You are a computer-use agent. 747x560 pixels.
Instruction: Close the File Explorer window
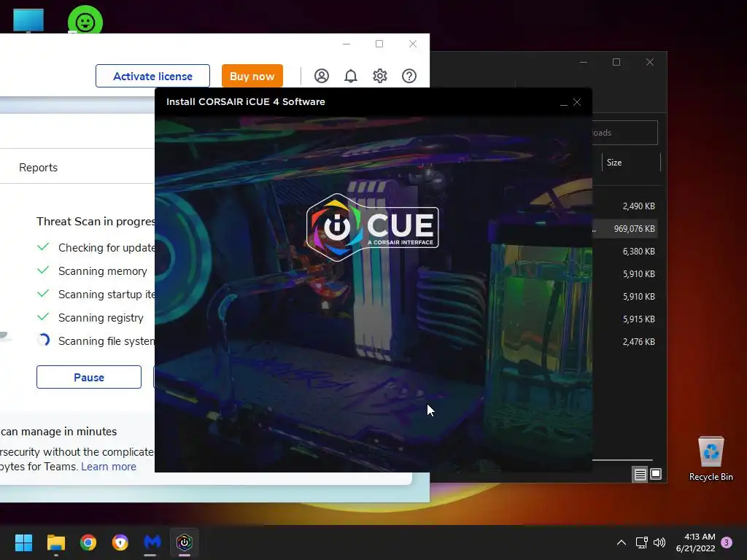650,63
